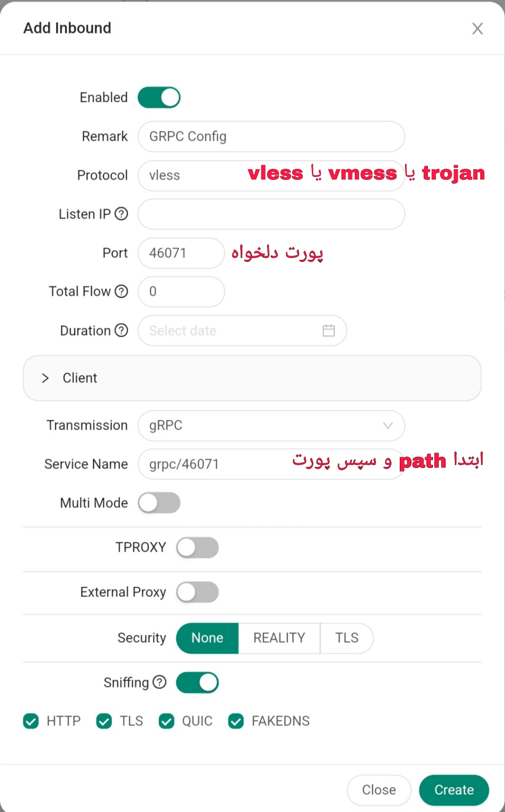Screen dimensions: 505x812
Task: Select the TLS security option
Action: click(346, 638)
